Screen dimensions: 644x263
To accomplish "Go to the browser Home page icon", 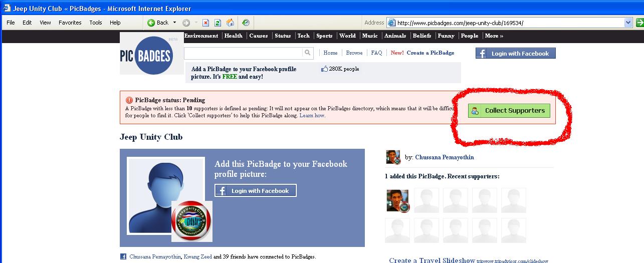I will [x=230, y=23].
